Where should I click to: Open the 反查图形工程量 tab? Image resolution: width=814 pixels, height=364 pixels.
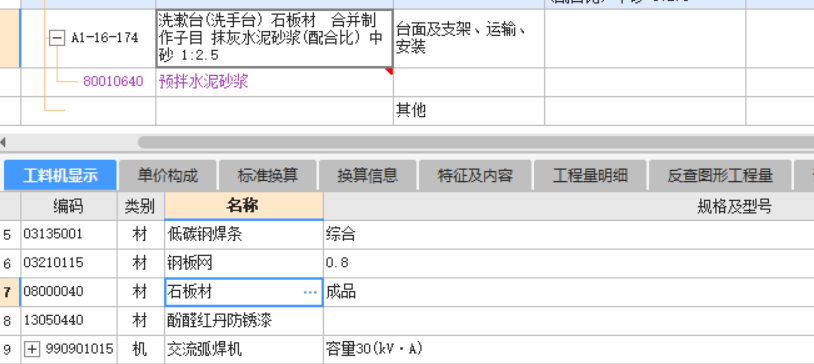coord(720,176)
